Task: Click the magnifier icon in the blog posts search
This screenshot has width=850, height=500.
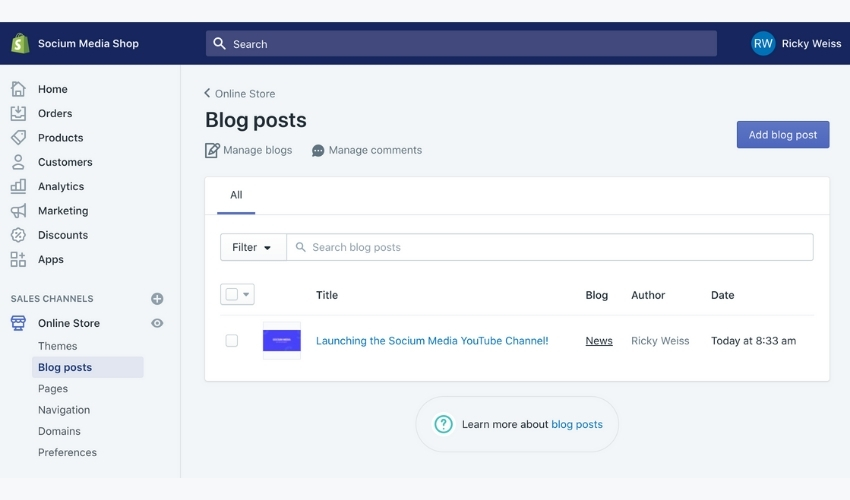Action: click(300, 247)
